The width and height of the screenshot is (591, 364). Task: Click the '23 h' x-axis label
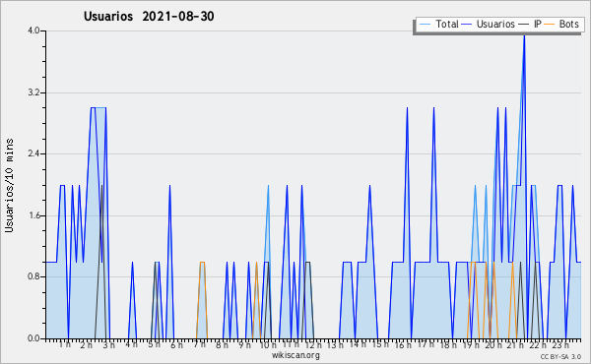560,344
